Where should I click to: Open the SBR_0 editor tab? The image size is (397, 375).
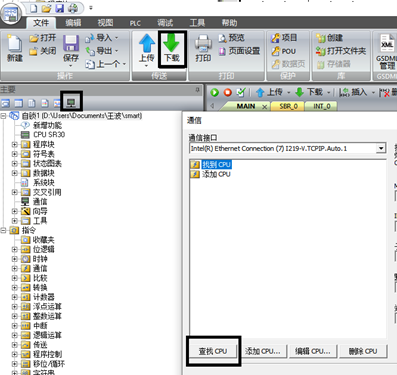pyautogui.click(x=289, y=106)
